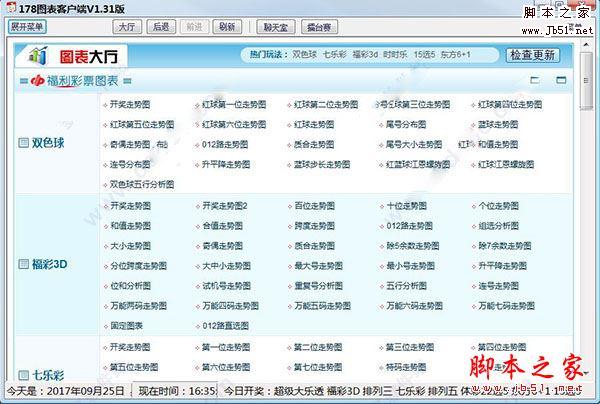The height and width of the screenshot is (404, 600).
Task: Open 红球第四位走势图 link
Action: [510, 104]
